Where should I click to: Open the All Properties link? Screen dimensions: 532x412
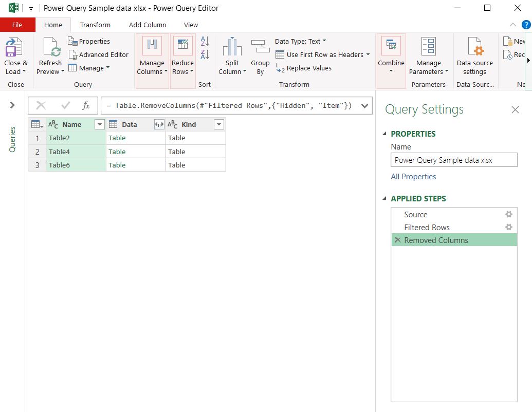click(x=413, y=177)
